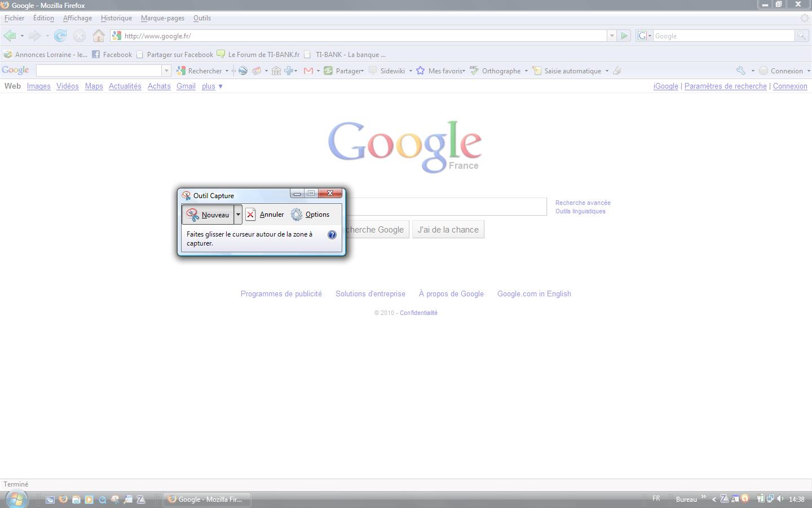Open TI-BANK - La banque bookmark
Viewport: 812px width, 508px height.
[345, 55]
